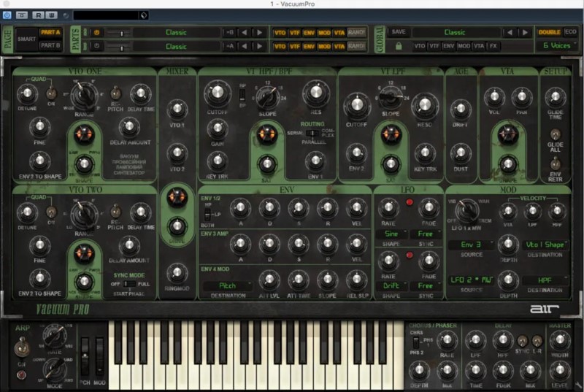Open Env 3 mod source dropdown
The height and width of the screenshot is (392, 584).
pyautogui.click(x=472, y=245)
